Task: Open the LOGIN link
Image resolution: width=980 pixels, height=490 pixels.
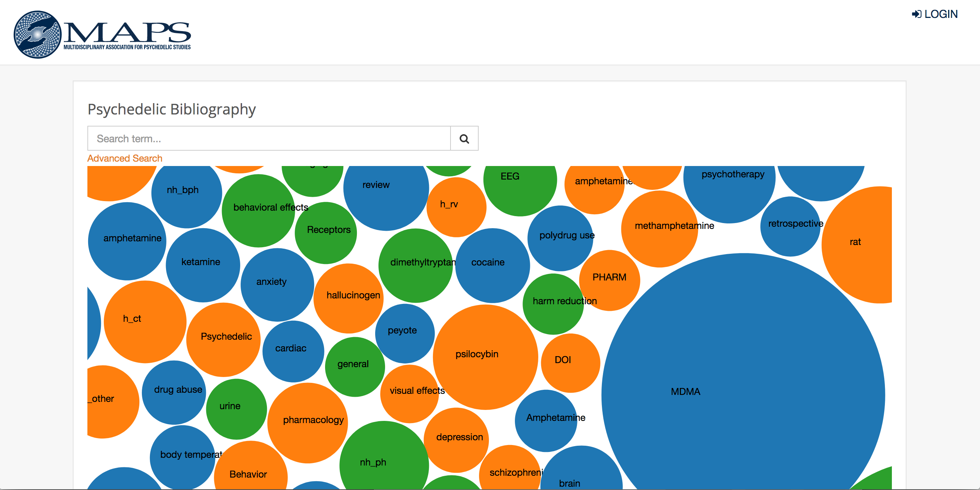Action: (x=935, y=14)
